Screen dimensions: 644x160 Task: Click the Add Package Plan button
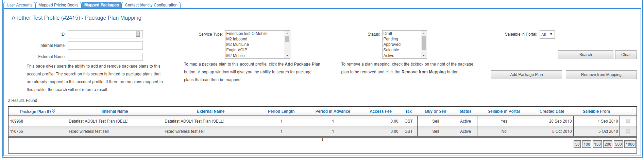pyautogui.click(x=526, y=75)
